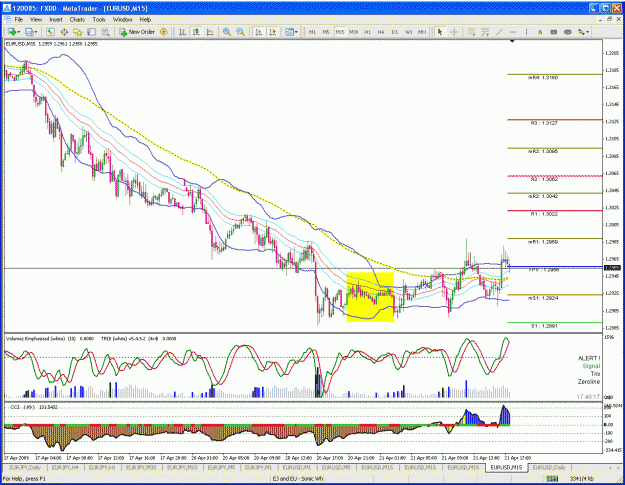This screenshot has width=625, height=485.
Task: Click the Zoom Out magnifier icon
Action: 240,32
